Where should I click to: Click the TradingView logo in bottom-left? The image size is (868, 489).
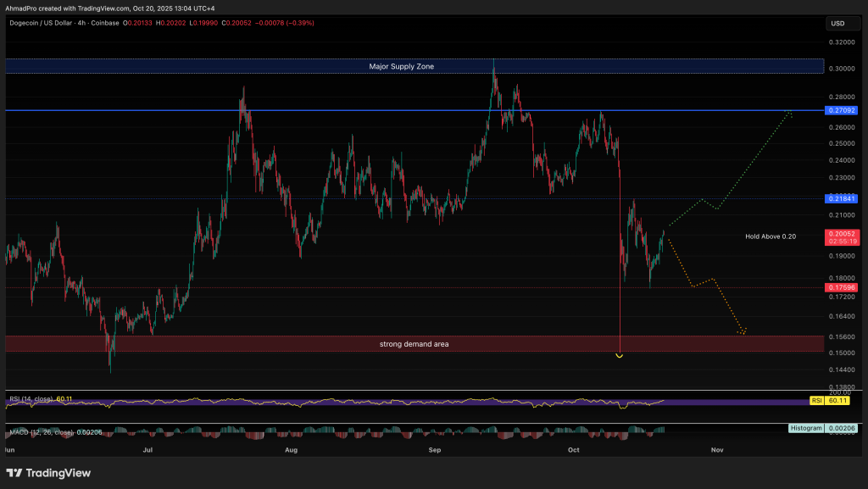pos(47,472)
